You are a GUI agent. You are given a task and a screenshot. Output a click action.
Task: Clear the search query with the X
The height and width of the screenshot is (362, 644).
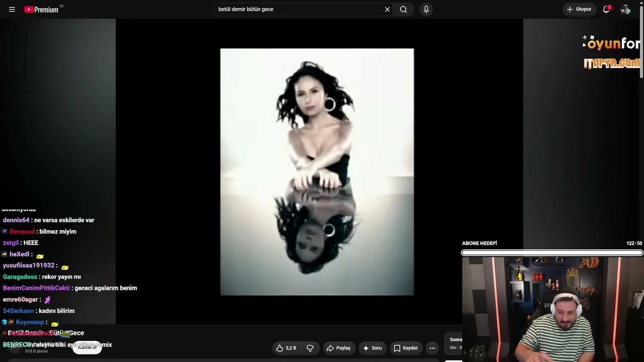click(x=387, y=10)
